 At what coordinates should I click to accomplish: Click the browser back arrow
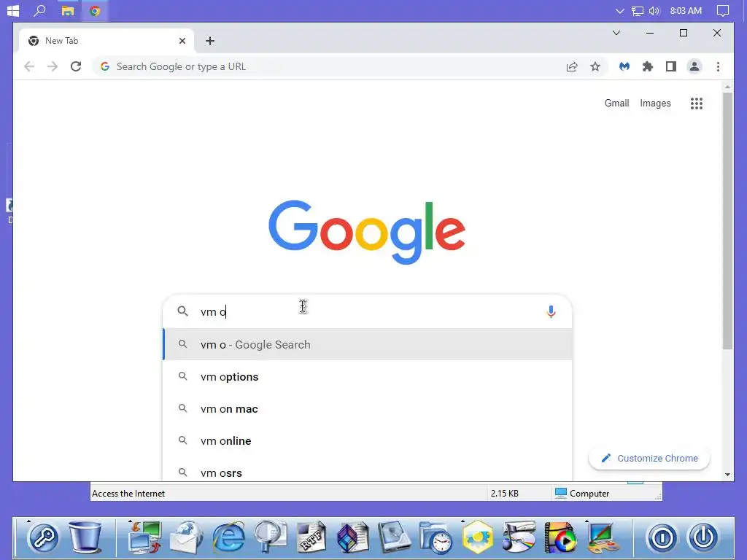[29, 66]
